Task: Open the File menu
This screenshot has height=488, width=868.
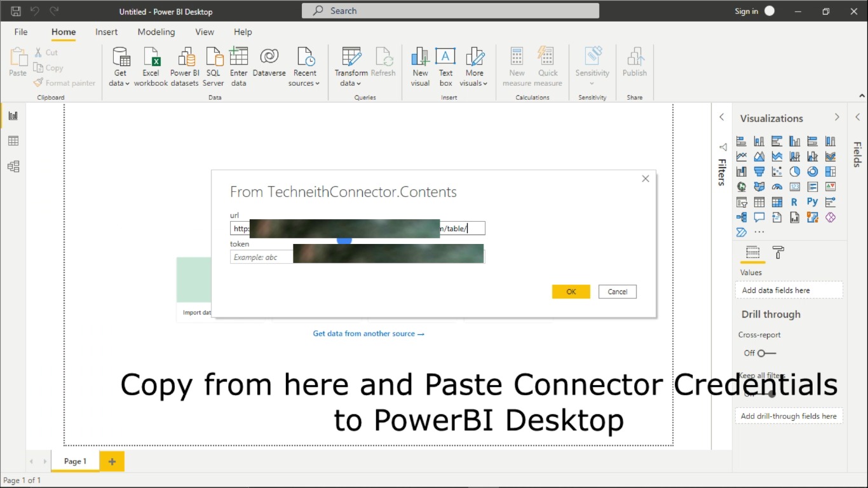Action: [x=21, y=32]
